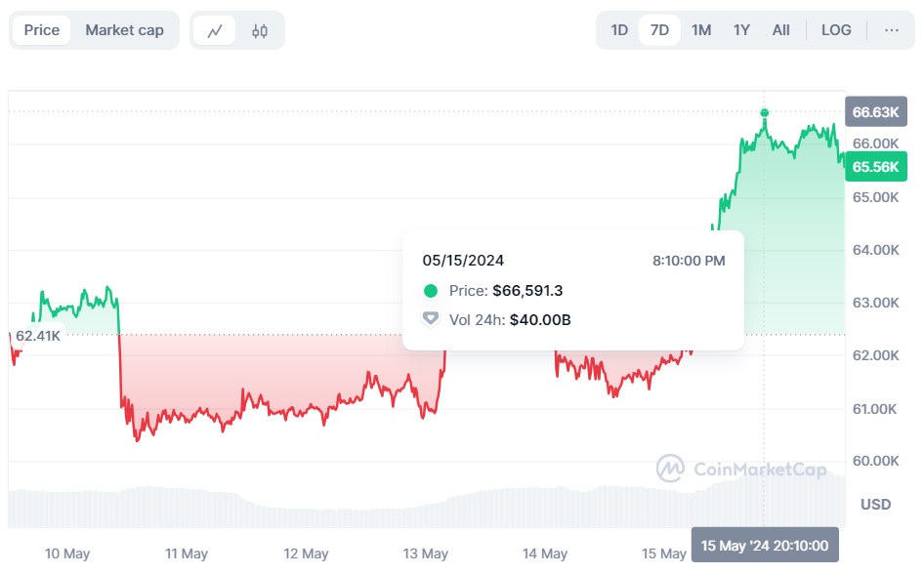This screenshot has width=924, height=574.
Task: Click the peak marker dot on chart
Action: 765,112
